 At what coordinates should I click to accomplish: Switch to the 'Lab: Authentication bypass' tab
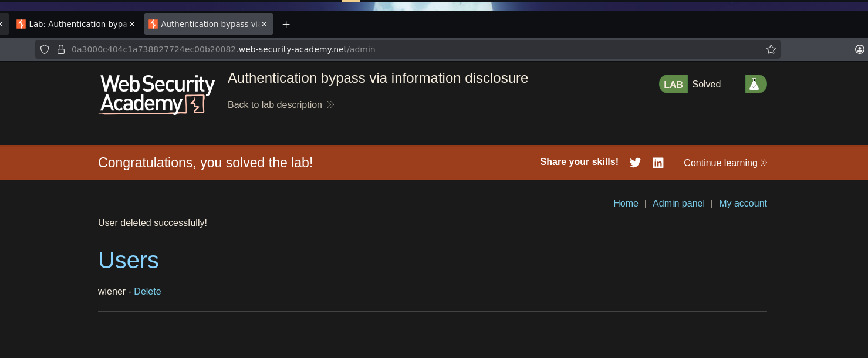pyautogui.click(x=76, y=24)
